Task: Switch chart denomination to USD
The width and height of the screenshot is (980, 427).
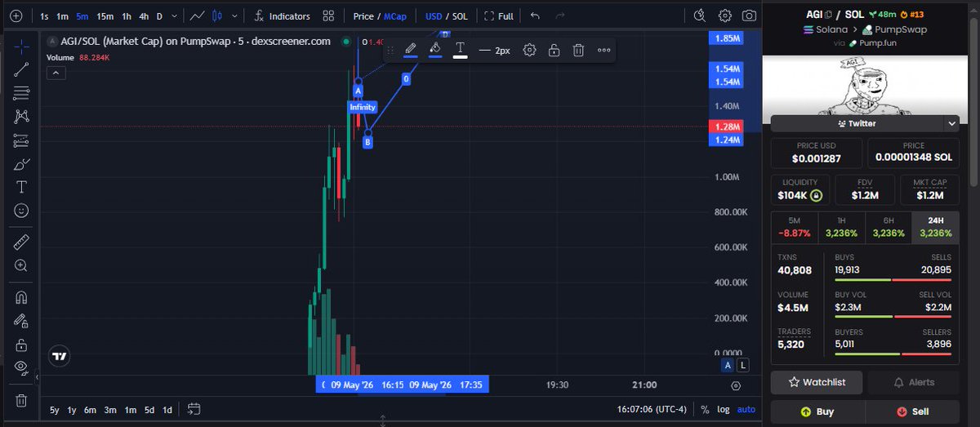Action: coord(434,16)
